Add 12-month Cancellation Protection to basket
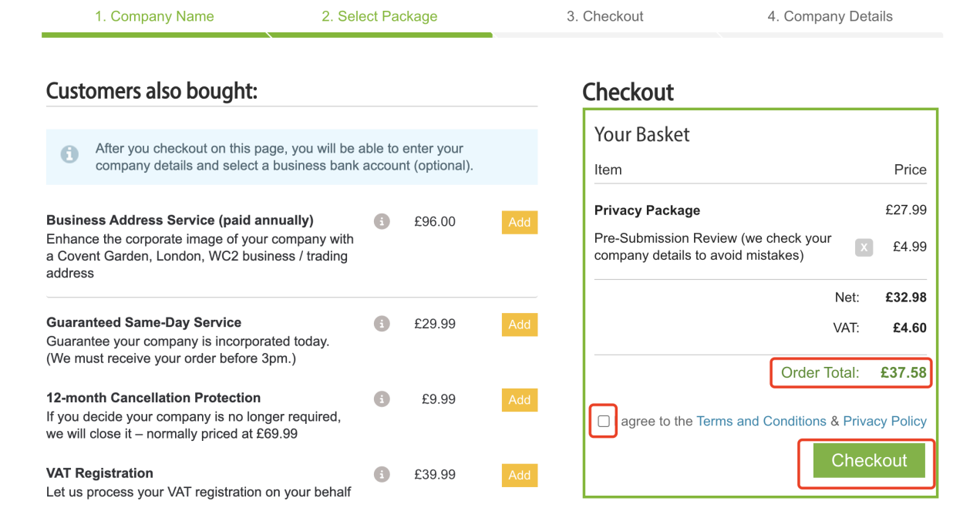980x518 pixels. [x=520, y=400]
